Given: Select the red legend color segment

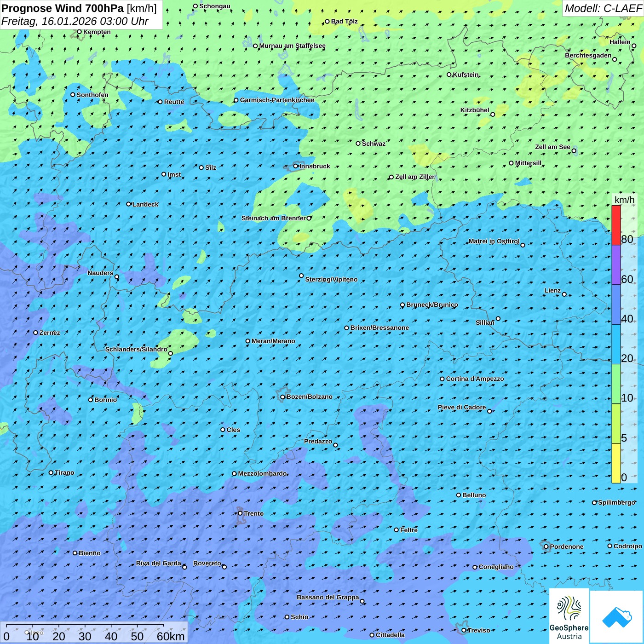Looking at the screenshot, I should point(616,225).
